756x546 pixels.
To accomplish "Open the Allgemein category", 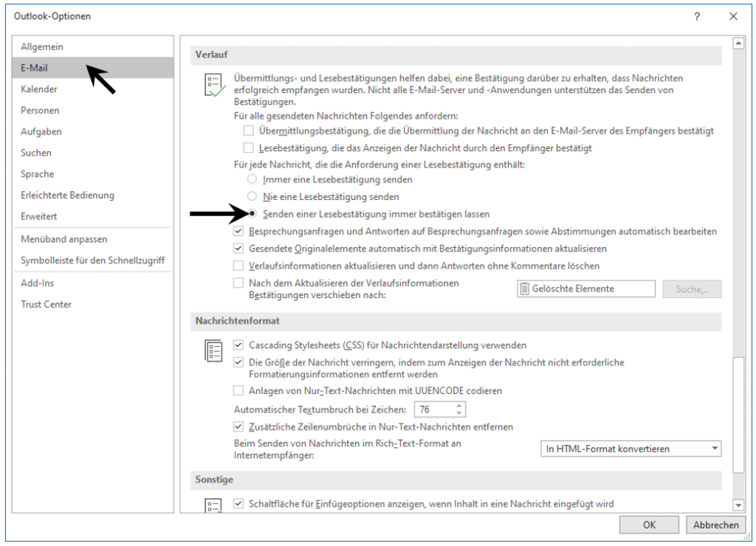I will (x=92, y=46).
